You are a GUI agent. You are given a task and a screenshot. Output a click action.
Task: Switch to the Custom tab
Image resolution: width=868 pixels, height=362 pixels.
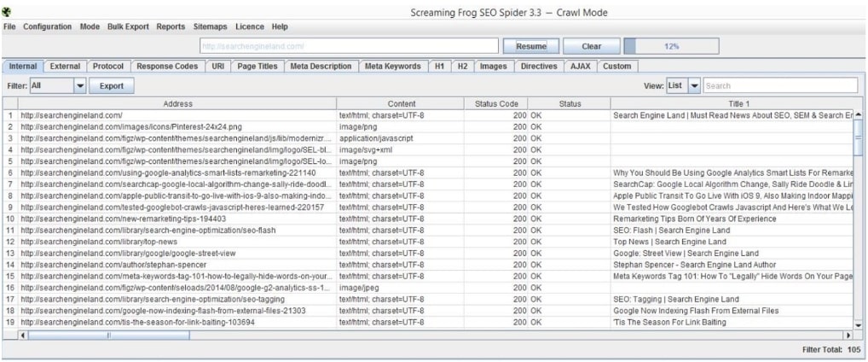(x=616, y=66)
